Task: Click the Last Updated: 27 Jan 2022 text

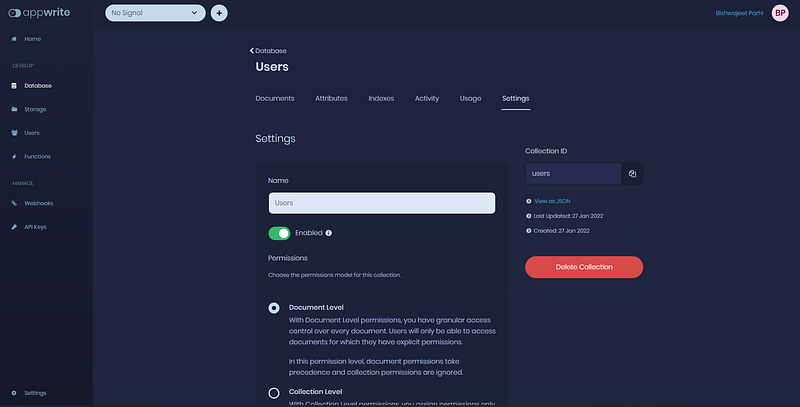Action: pos(568,216)
